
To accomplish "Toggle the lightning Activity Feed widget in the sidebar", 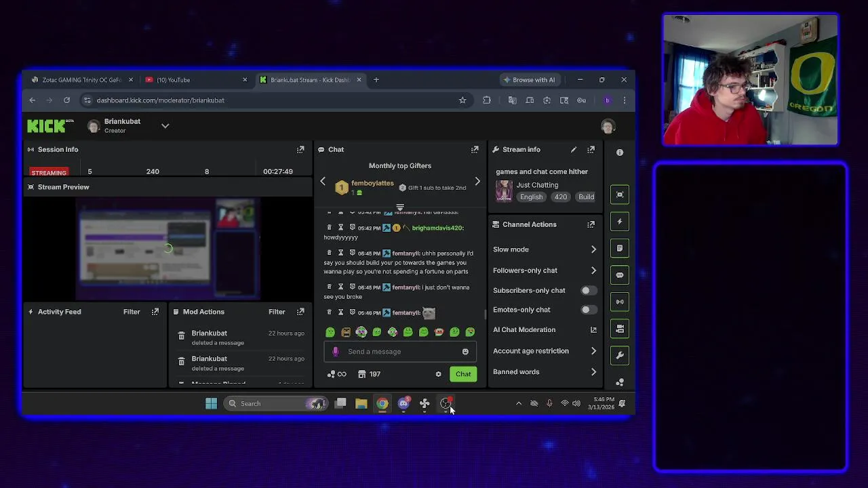I will coord(620,222).
